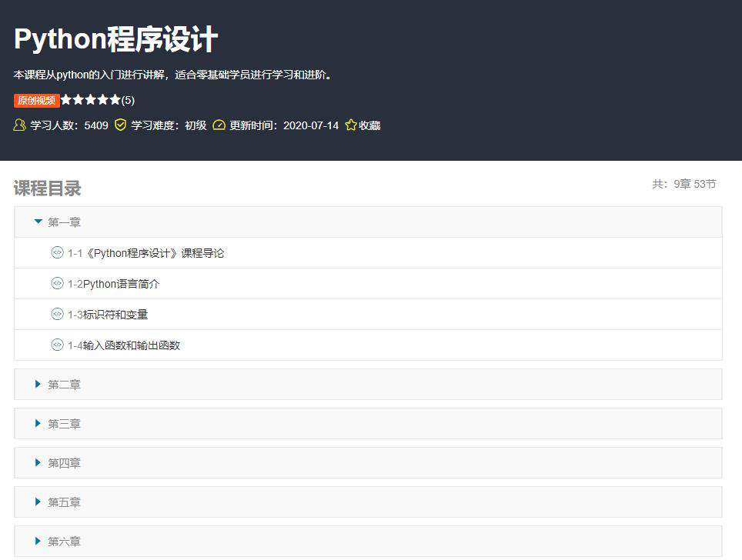Click the five-star rating row
Viewport: 742px width, 560px height.
pyautogui.click(x=90, y=100)
